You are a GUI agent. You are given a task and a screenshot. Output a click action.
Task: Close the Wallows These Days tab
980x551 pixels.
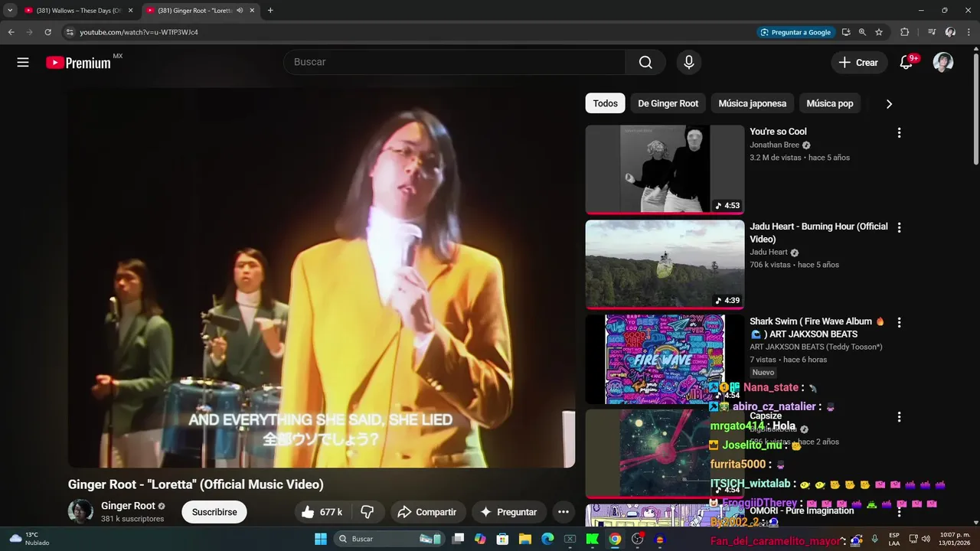(130, 11)
